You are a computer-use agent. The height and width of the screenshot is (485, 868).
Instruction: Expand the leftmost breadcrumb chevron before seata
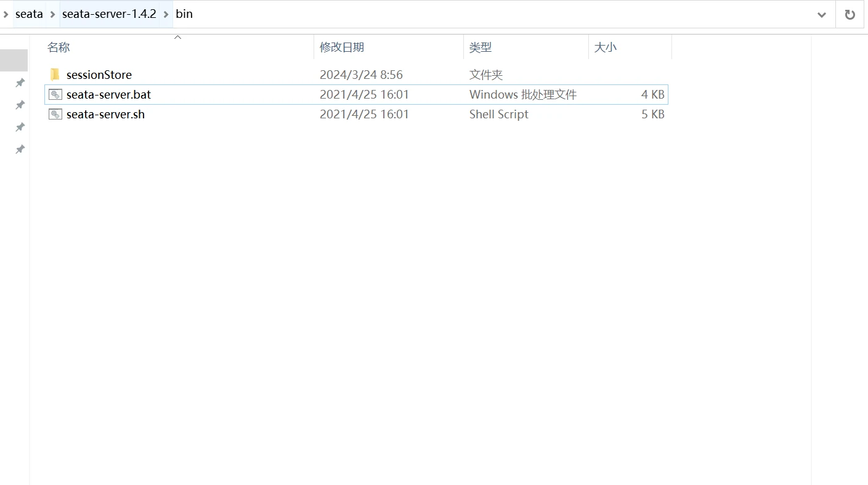[6, 14]
